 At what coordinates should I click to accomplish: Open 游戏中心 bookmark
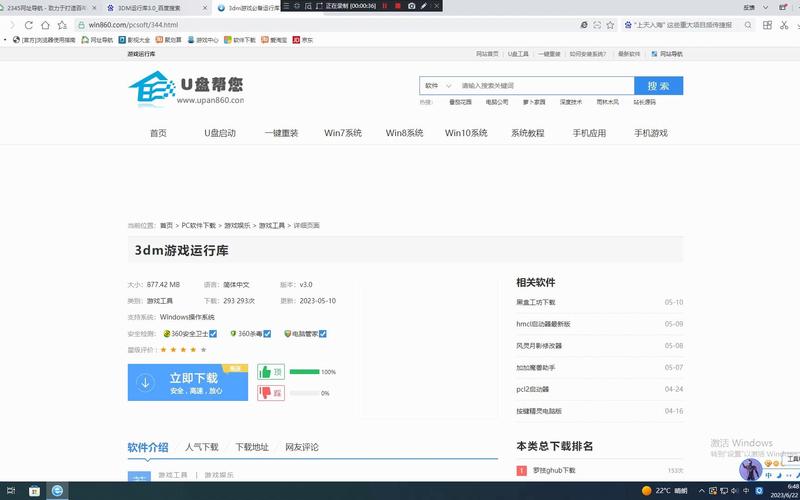tap(203, 40)
